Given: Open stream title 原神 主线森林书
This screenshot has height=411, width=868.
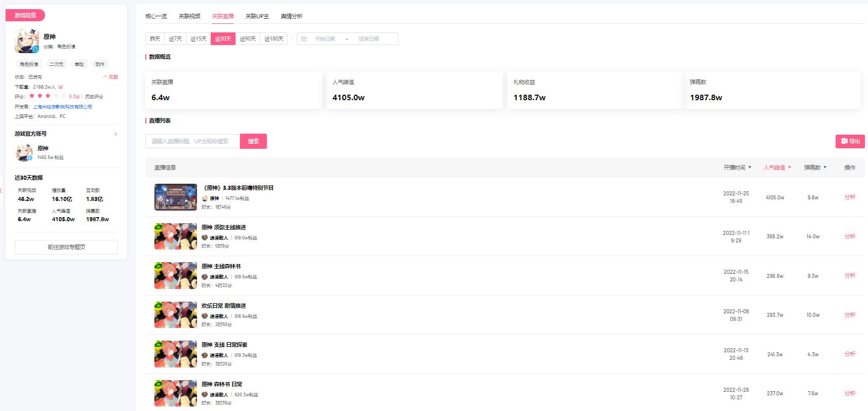Looking at the screenshot, I should coord(221,266).
